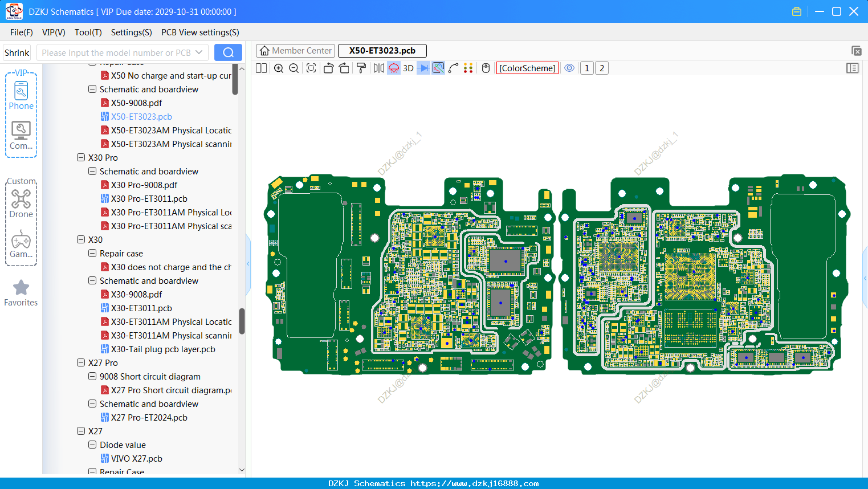Open PCB View settings(S) menu
This screenshot has height=489, width=868.
click(200, 32)
